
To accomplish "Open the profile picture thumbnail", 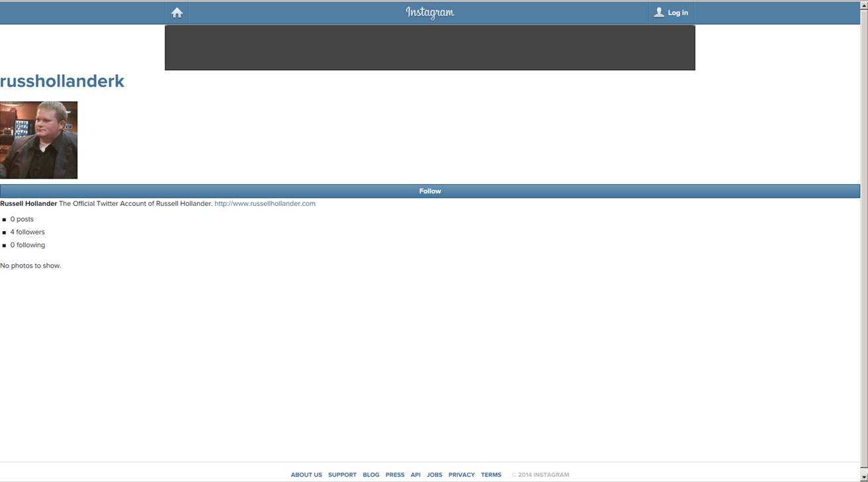I will pos(38,140).
